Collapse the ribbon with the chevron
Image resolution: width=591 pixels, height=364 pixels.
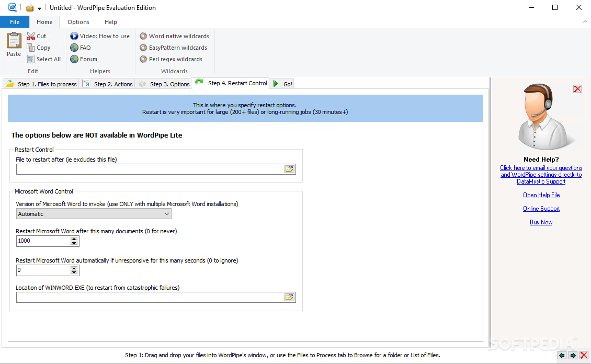click(585, 22)
